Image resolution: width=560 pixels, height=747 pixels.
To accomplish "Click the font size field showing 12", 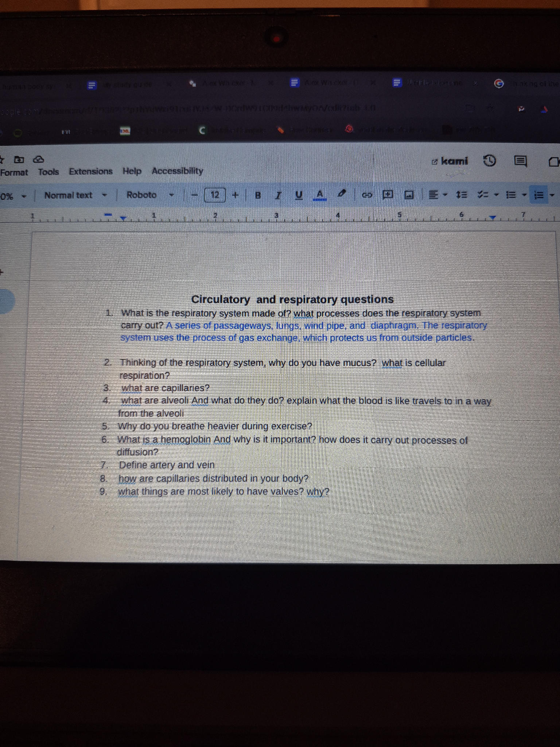I will point(215,195).
